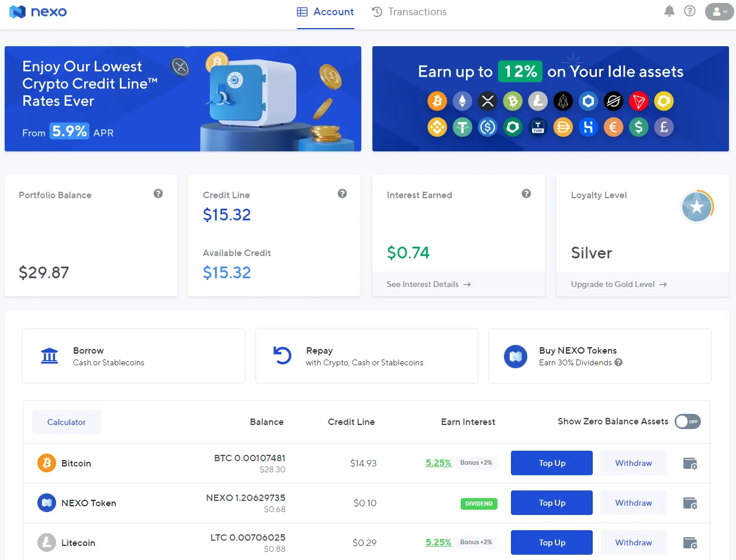Select LTC 0.00706025 balance text
Screen dimensions: 736x560
248,537
